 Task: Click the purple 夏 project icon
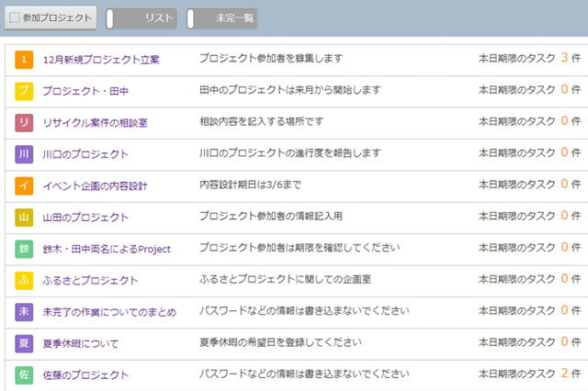[24, 343]
